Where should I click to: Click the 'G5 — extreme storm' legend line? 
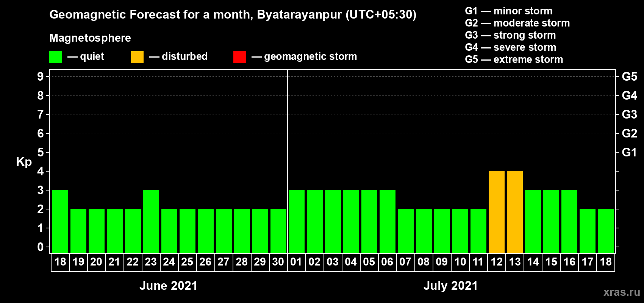pos(514,59)
